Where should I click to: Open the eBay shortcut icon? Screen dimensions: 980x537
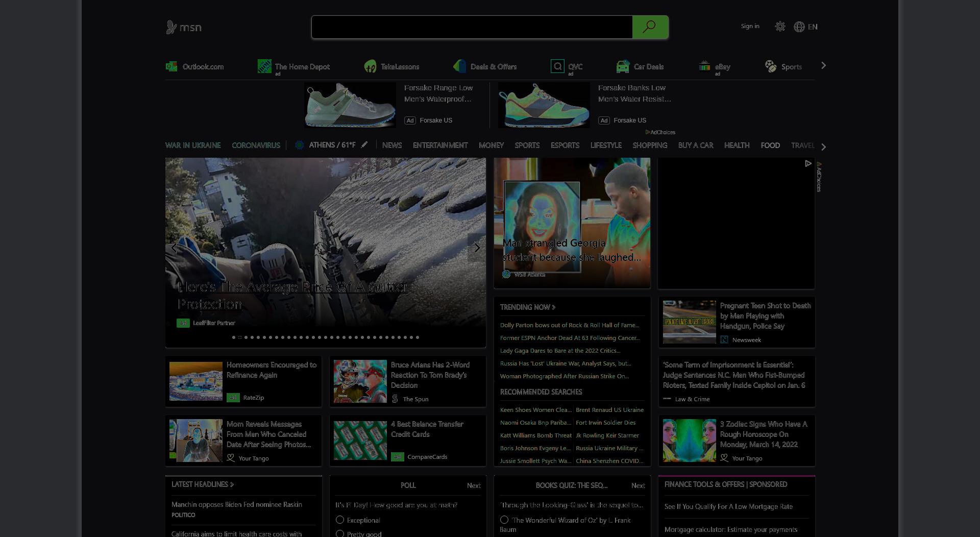[x=704, y=66]
